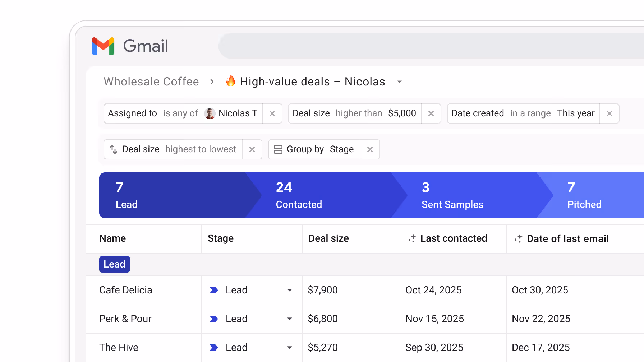
Task: Click Cafe Delicia deal size $7,900
Action: [323, 290]
